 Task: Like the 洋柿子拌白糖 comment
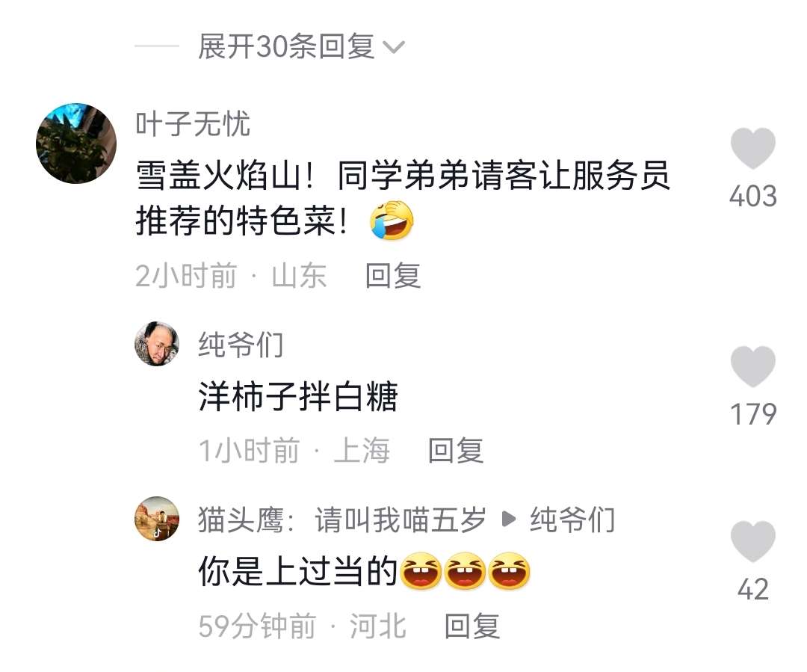coord(753,366)
